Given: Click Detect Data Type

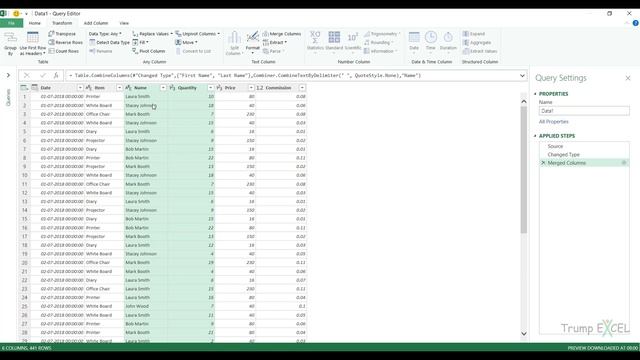Looking at the screenshot, I should point(109,42).
